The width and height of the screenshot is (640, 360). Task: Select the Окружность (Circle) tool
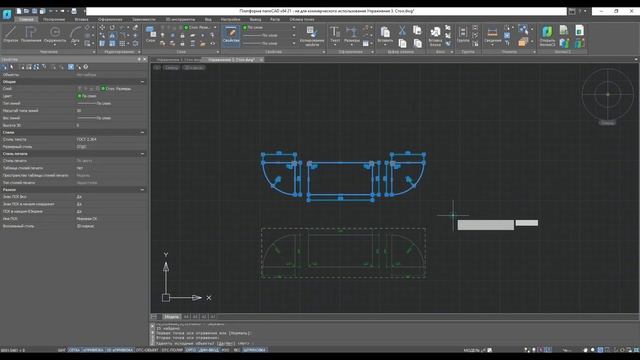point(55,34)
